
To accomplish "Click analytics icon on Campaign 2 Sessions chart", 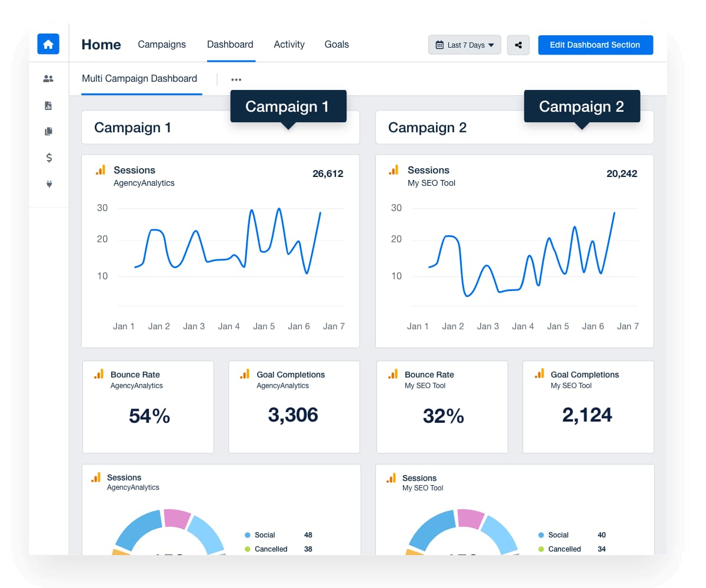I will click(394, 170).
